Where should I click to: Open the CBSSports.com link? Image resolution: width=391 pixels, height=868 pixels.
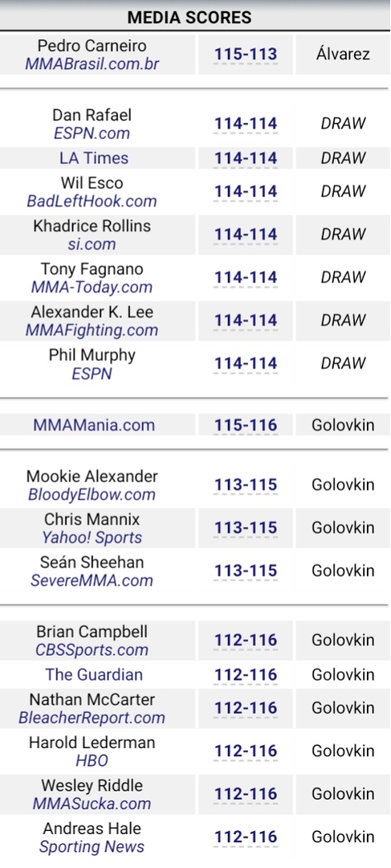[x=92, y=649]
